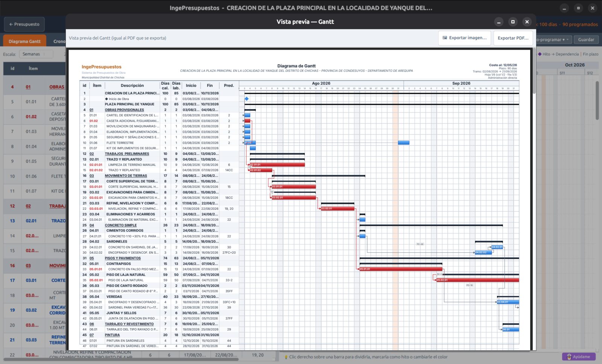Screen dimensions: 602x364
Task: Click predecessor cell 19, 20 in bottom row
Action: [x=258, y=355]
